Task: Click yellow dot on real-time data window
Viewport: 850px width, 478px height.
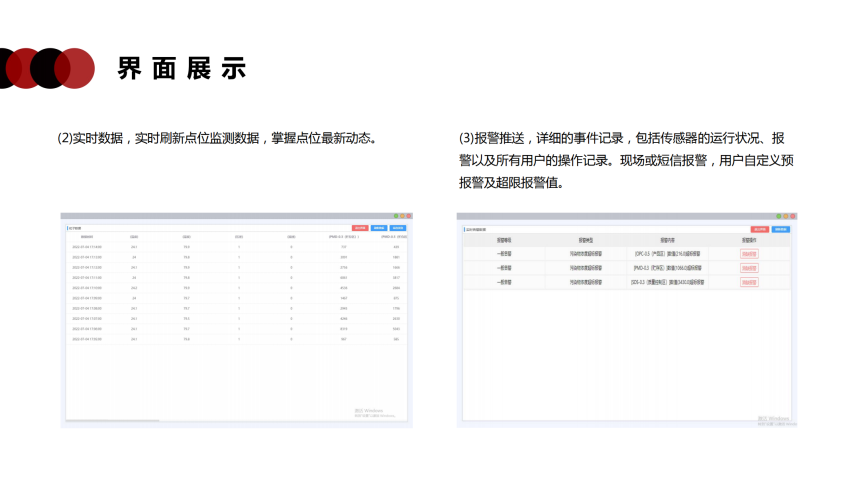Action: coord(402,216)
